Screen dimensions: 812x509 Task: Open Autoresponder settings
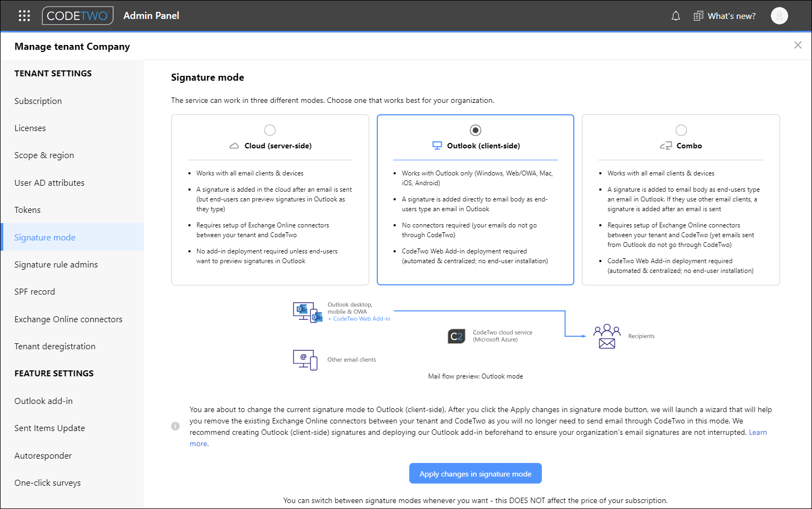[x=73, y=455]
